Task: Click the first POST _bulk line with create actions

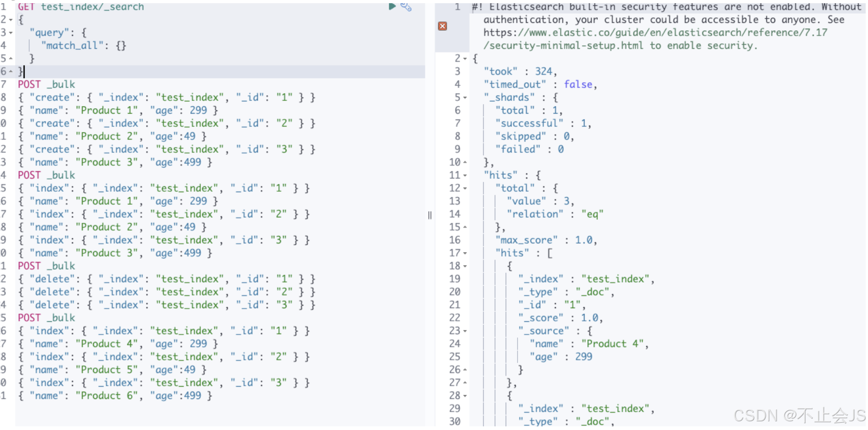Action: coord(47,84)
